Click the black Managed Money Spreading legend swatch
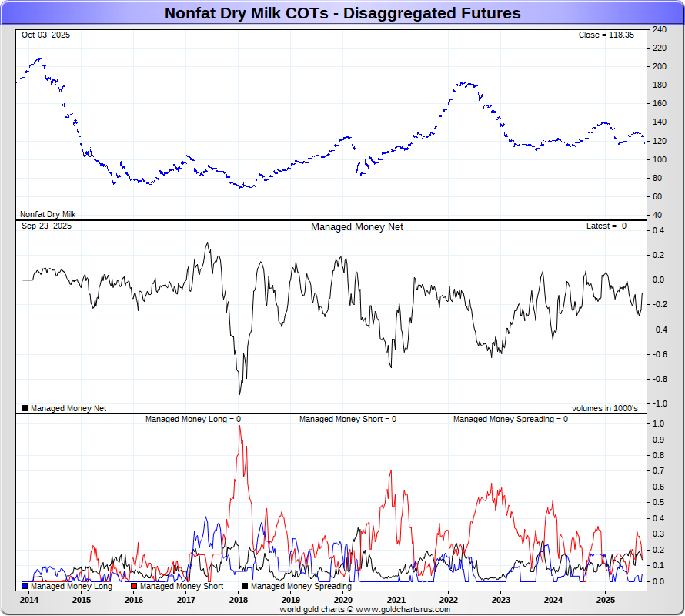Screen dimensions: 685x616 pos(245,586)
